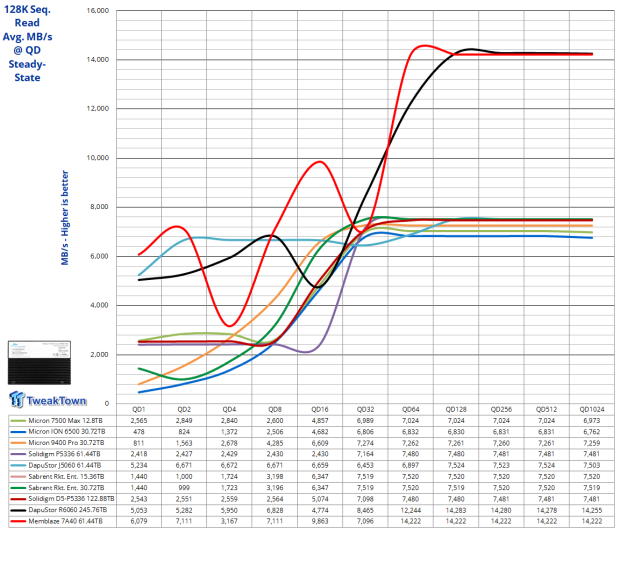Click the Micron 9400 Pro QD8 value 4,285
620x568 pixels.
click(x=275, y=443)
